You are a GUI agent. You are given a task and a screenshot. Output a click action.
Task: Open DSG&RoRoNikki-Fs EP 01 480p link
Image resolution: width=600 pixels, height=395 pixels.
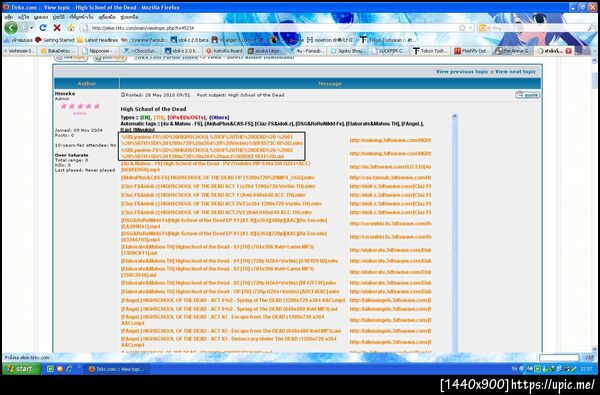(x=224, y=224)
